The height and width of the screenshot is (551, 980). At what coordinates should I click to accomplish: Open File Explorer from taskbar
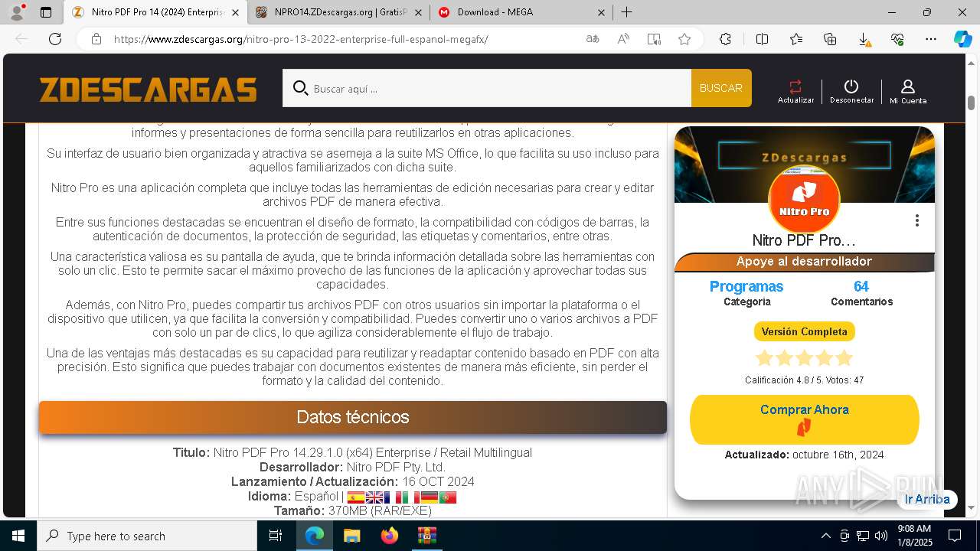click(351, 536)
